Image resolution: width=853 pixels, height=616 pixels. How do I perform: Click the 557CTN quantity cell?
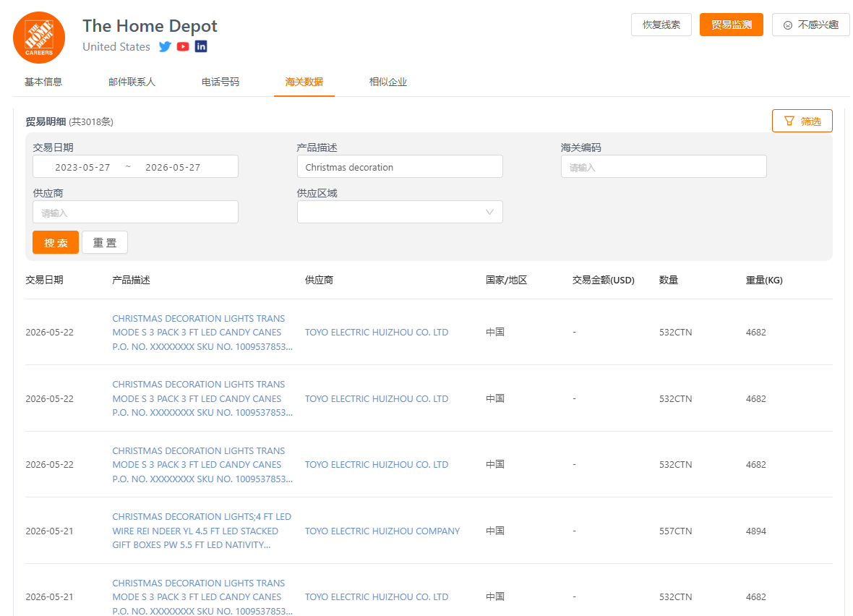(676, 531)
